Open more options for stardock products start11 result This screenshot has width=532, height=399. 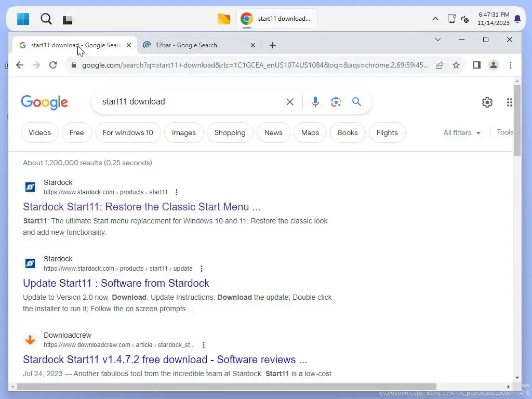(x=177, y=192)
